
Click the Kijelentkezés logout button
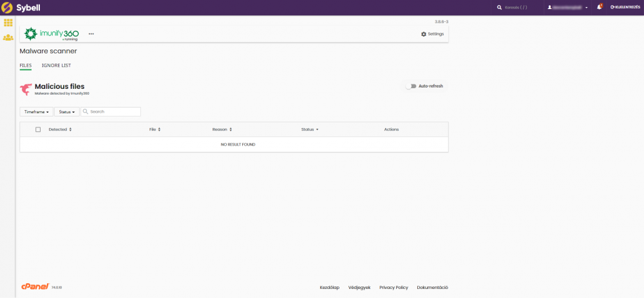point(625,7)
